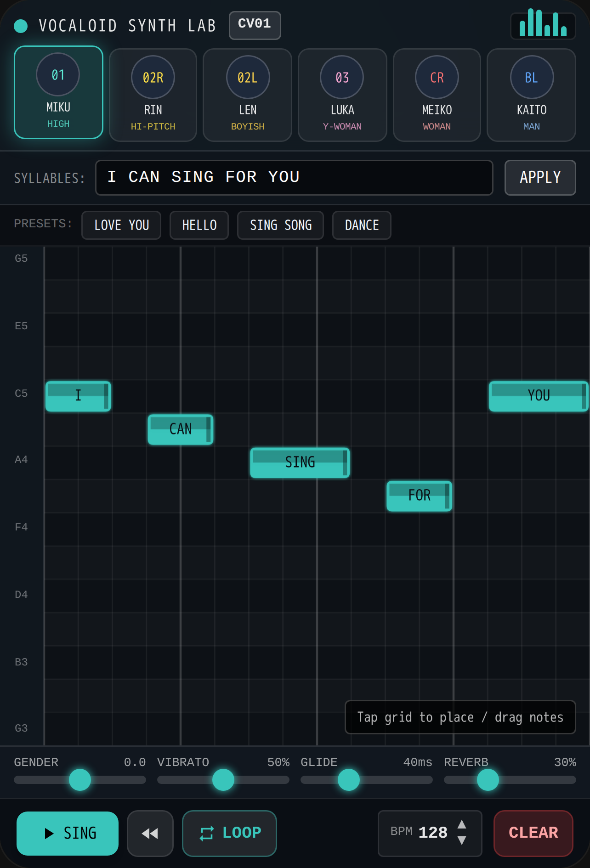Click the GLIDE value 40ms
This screenshot has width=590, height=868.
(418, 762)
